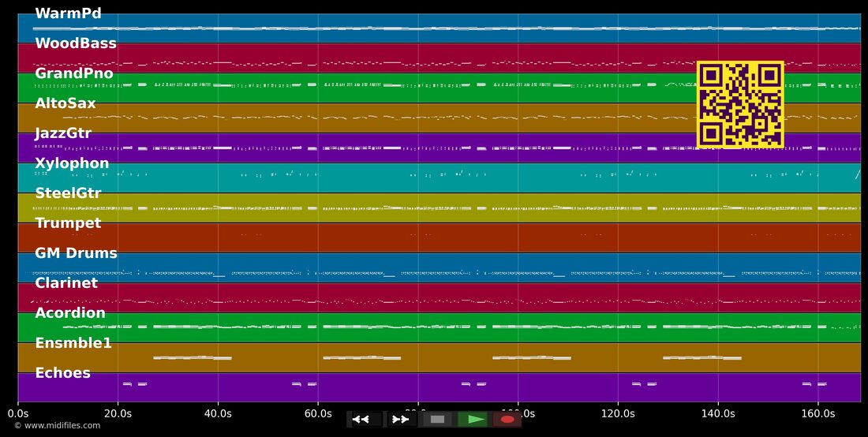Image resolution: width=868 pixels, height=437 pixels.
Task: Select the JazzGtr track label
Action: point(63,133)
